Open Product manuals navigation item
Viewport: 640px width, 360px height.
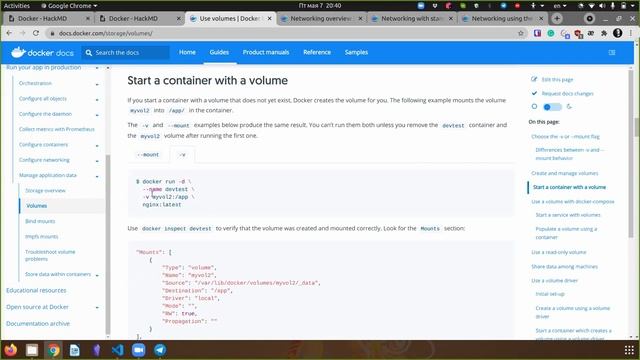266,52
